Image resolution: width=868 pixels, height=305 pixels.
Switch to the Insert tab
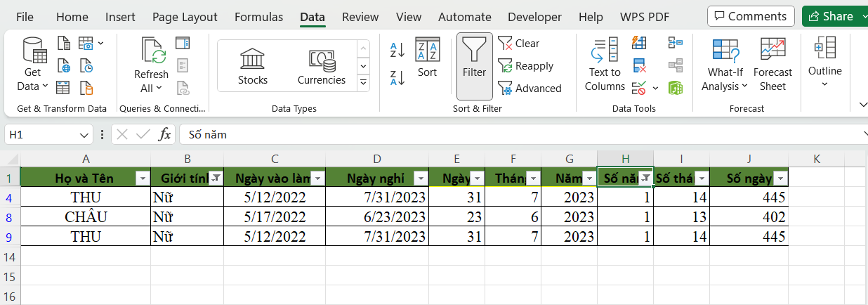point(121,17)
